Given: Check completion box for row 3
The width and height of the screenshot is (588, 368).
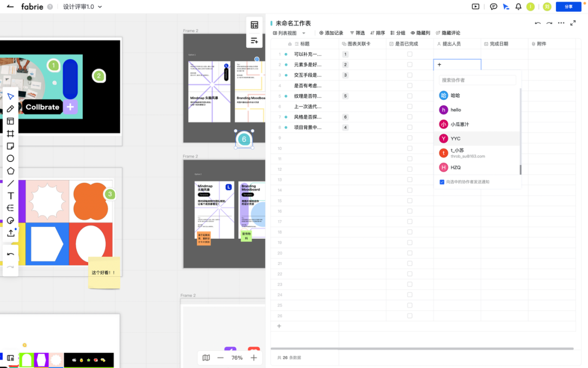Looking at the screenshot, I should tap(409, 75).
